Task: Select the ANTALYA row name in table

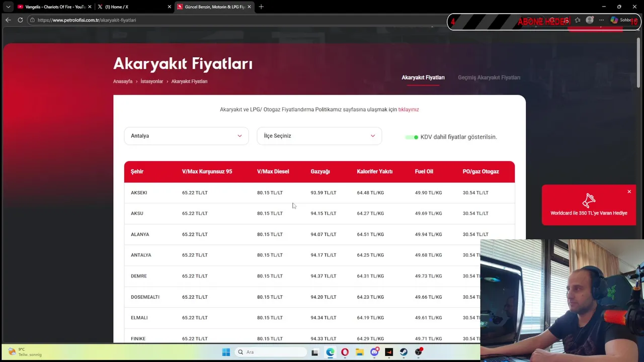Action: tap(141, 255)
